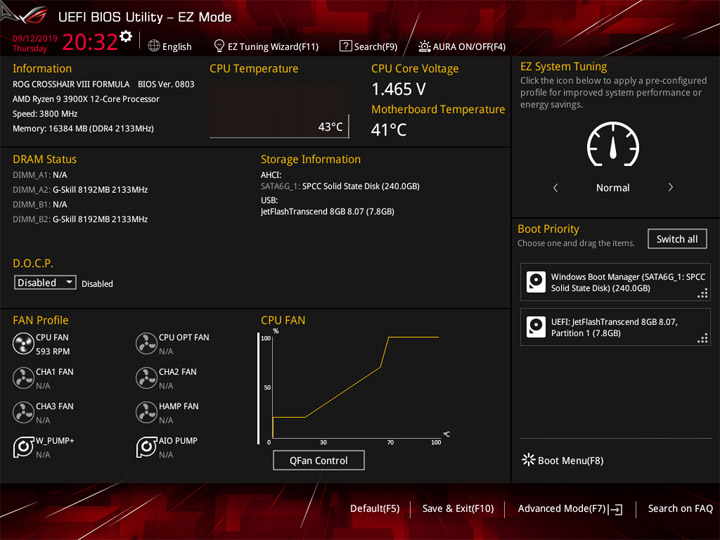The image size is (720, 540).
Task: Select the CHA1 FAN icon
Action: click(23, 378)
